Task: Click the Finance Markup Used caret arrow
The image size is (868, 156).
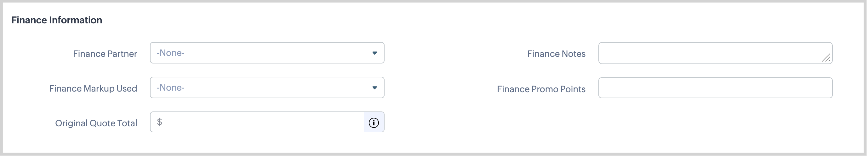Action: click(374, 88)
